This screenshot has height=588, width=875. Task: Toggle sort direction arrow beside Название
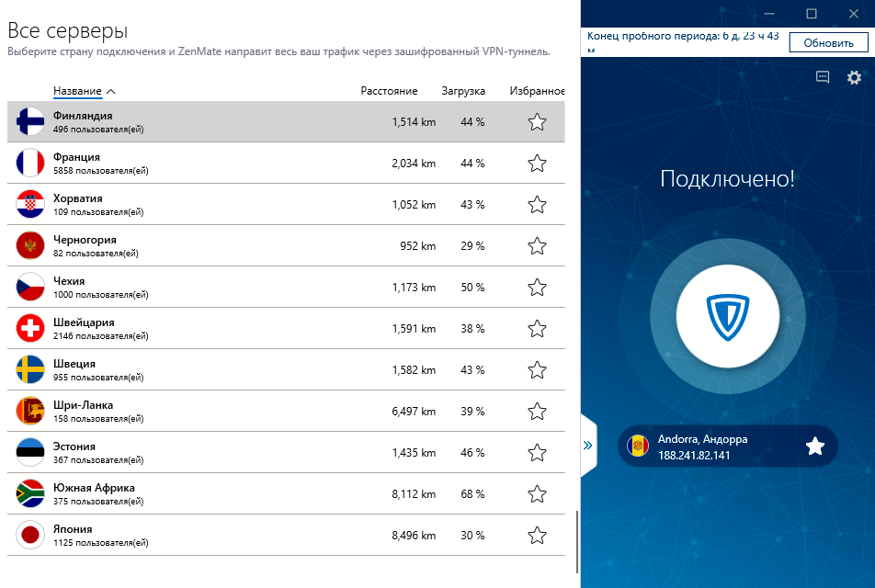tap(111, 92)
